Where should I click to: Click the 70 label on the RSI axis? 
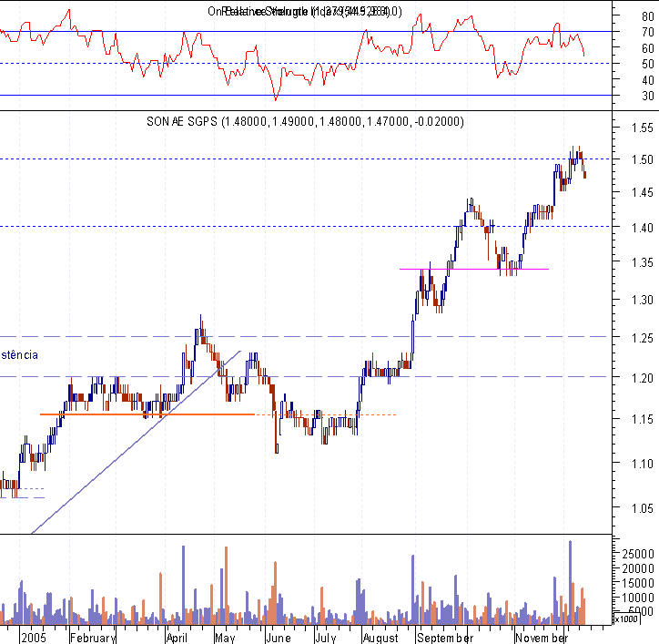[648, 32]
